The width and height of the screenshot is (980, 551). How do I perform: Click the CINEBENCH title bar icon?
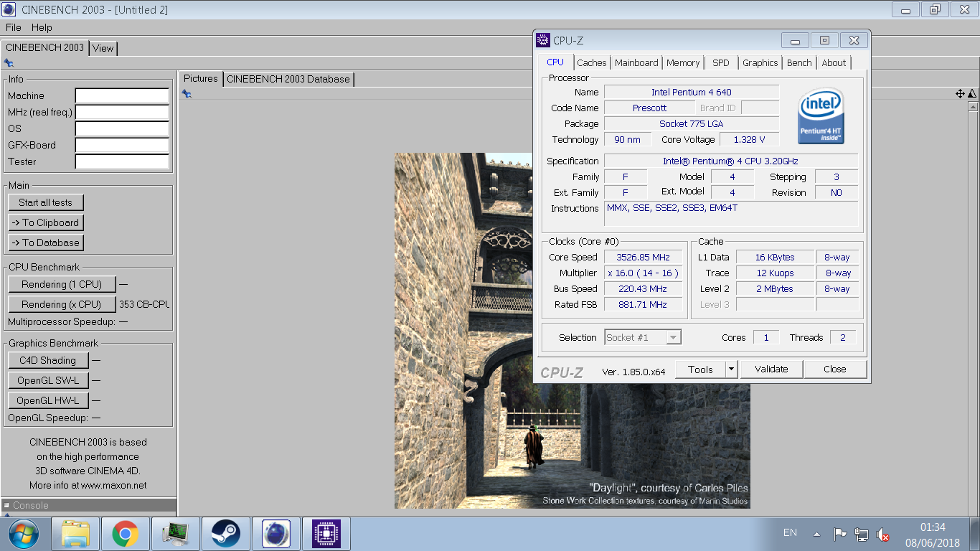(9, 9)
